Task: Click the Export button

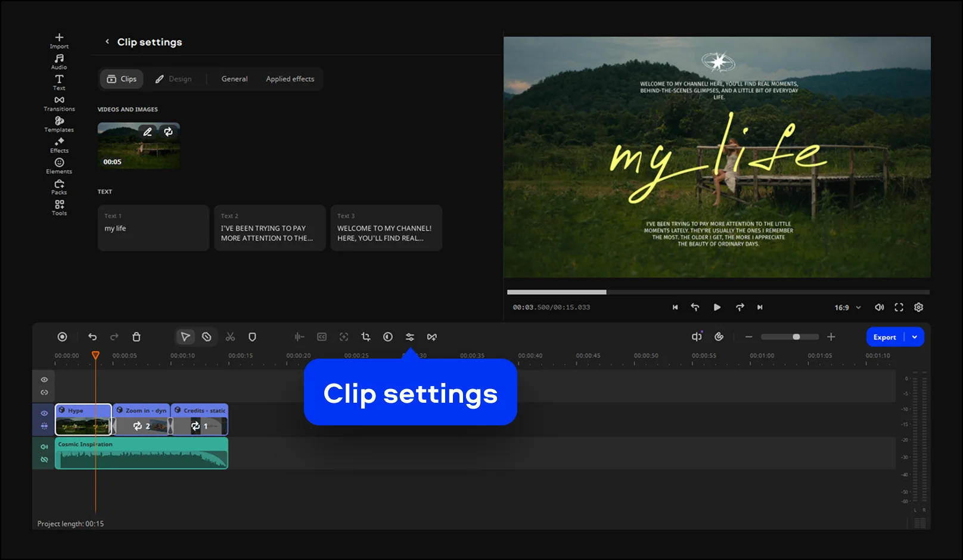Action: [x=885, y=337]
